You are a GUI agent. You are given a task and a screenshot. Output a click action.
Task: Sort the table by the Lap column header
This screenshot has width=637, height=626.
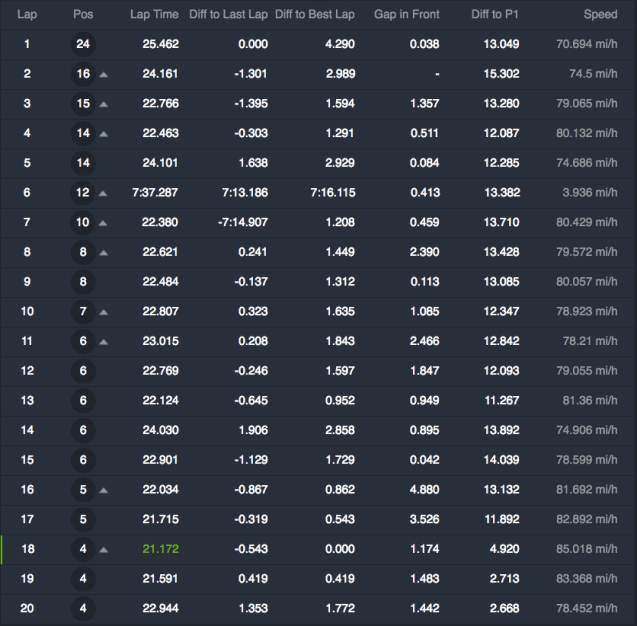(x=27, y=15)
